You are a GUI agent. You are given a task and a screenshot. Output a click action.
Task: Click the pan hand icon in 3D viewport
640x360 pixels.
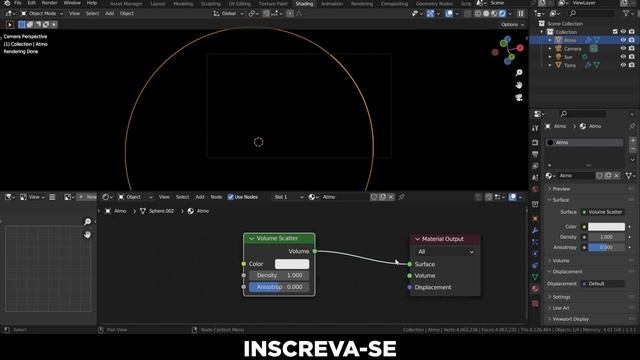point(519,85)
